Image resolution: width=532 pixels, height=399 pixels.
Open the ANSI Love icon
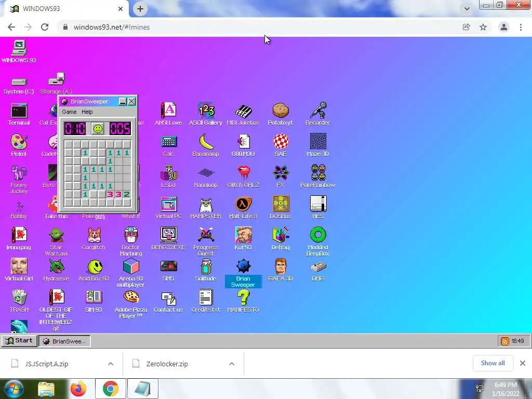[168, 110]
